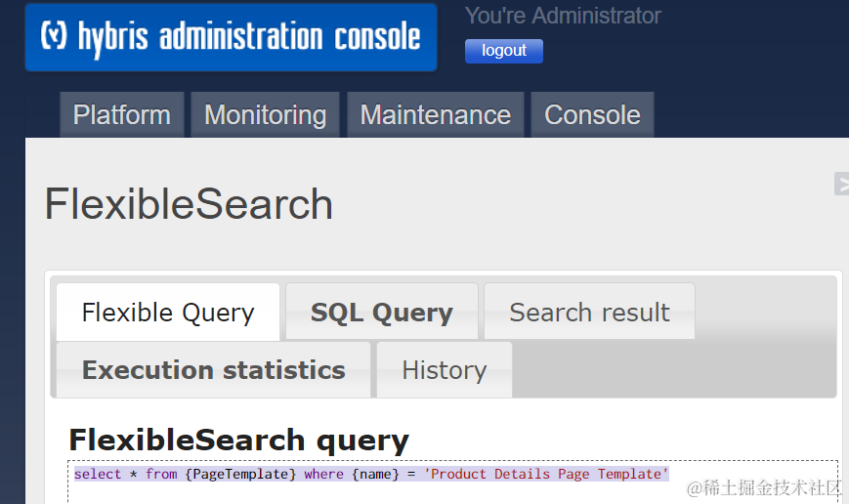Click the 'FlexibleSearch query' section heading
The width and height of the screenshot is (849, 504).
(x=238, y=440)
